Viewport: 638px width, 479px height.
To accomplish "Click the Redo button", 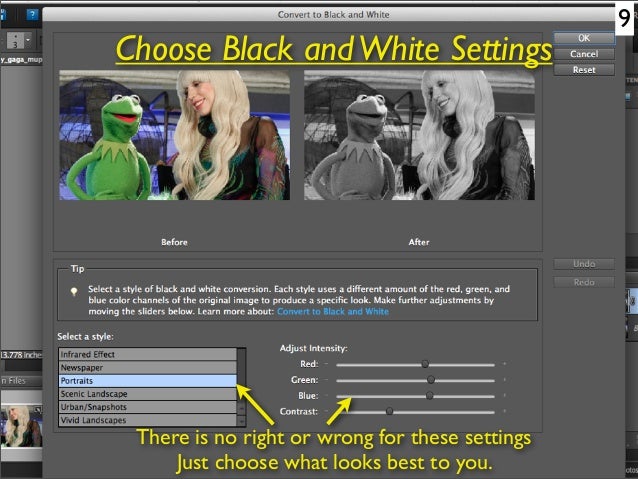I will point(584,282).
